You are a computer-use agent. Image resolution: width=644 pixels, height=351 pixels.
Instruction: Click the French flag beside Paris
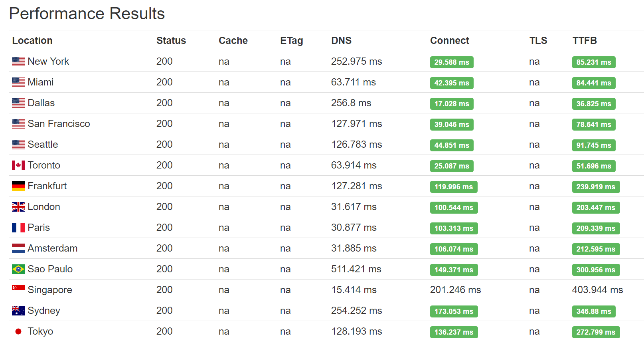(x=18, y=228)
